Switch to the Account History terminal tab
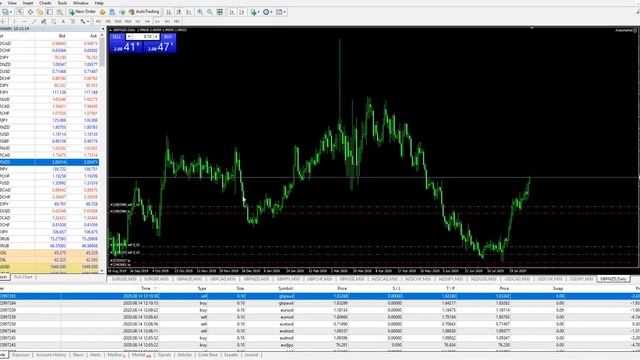The image size is (640, 360). (51, 355)
